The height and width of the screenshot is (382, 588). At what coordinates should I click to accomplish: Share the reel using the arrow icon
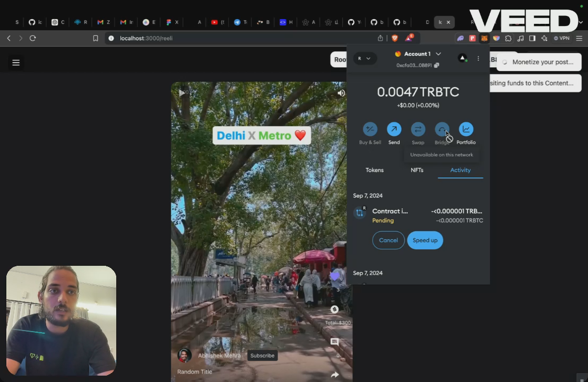[x=335, y=375]
